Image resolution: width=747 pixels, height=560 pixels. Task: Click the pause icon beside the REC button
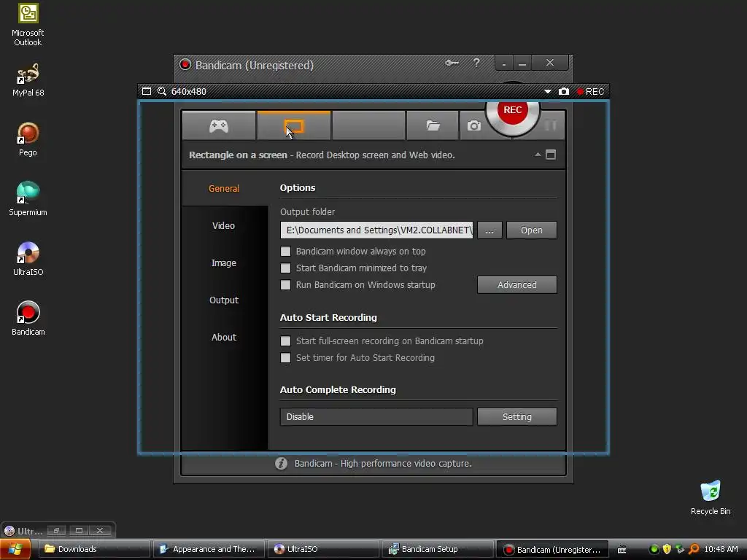(550, 125)
